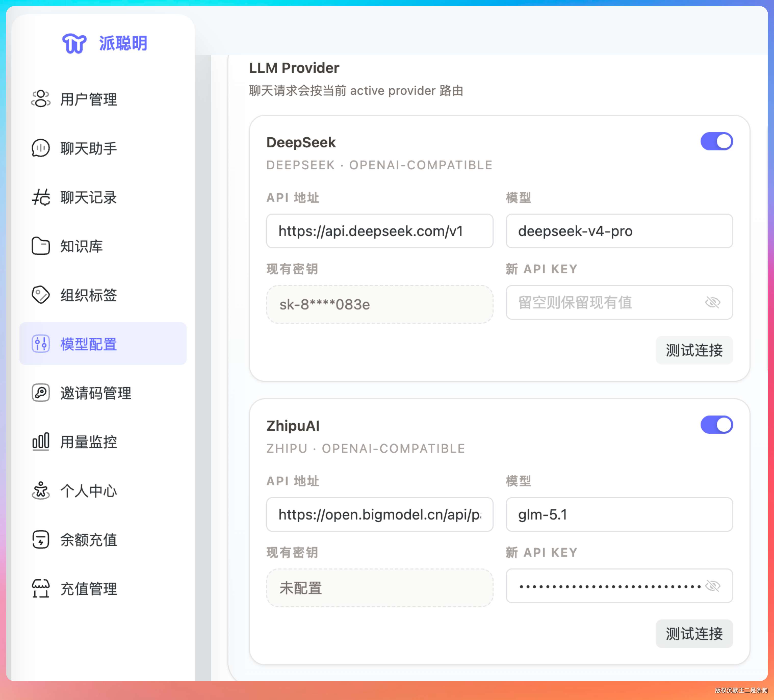Reveal the ZhipuAI new API key value

click(712, 586)
